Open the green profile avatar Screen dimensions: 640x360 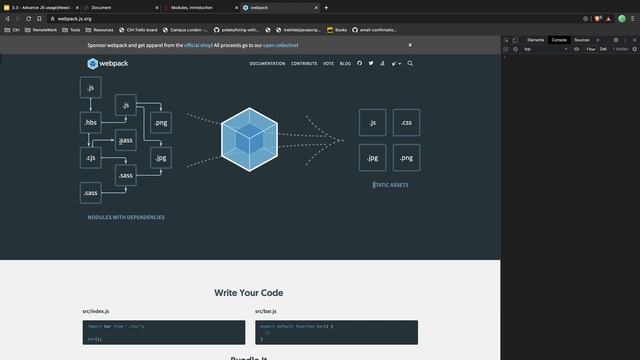point(622,19)
